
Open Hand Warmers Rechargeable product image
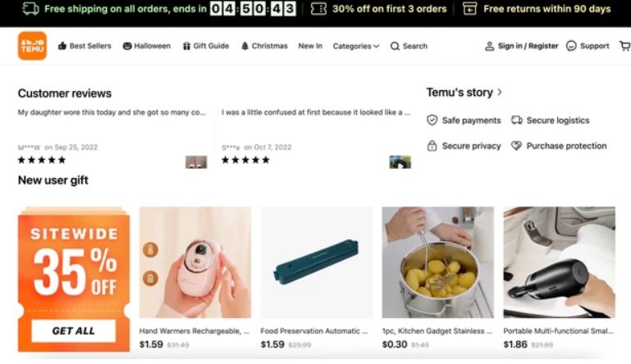tap(195, 262)
